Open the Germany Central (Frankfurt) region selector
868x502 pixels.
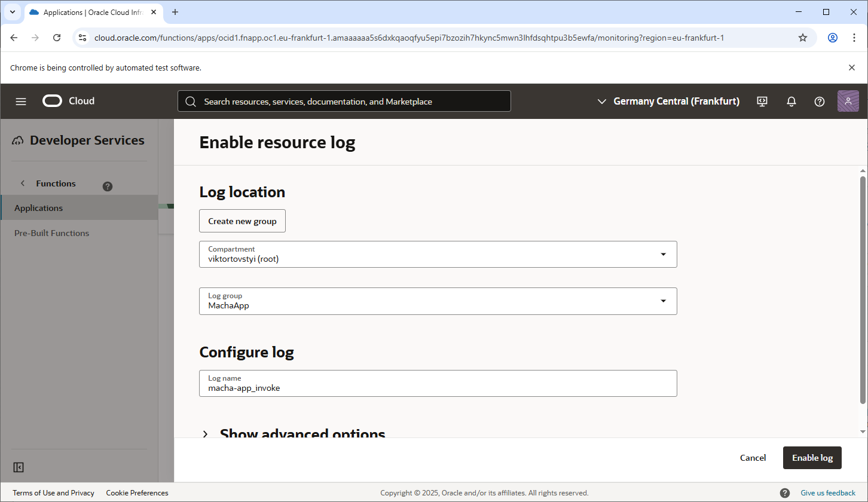pos(668,102)
